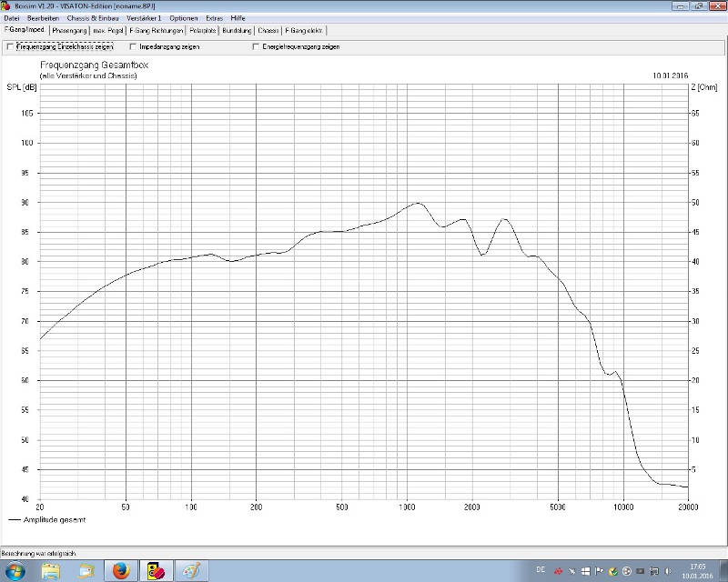Check the Impedanzgang zeigen option
This screenshot has height=582, width=728.
(133, 46)
